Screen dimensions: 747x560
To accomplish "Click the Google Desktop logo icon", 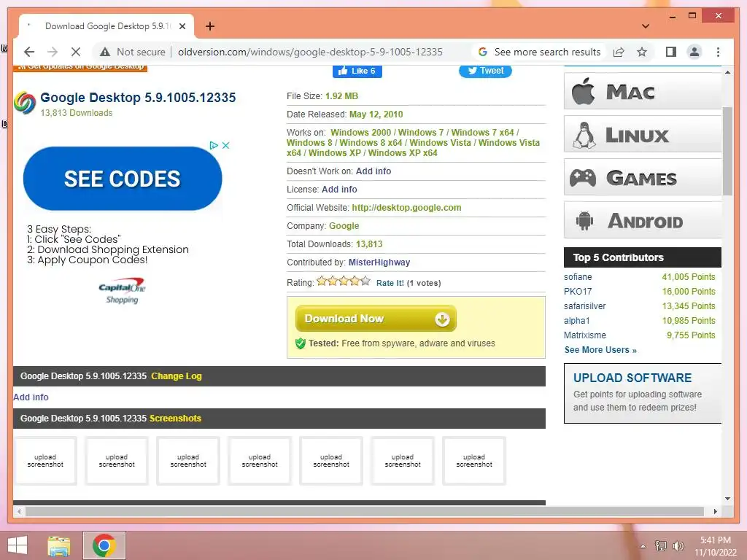I will pyautogui.click(x=25, y=102).
